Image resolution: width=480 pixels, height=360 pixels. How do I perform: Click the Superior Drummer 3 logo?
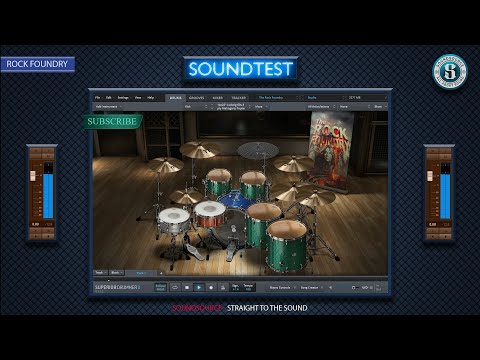pos(117,287)
